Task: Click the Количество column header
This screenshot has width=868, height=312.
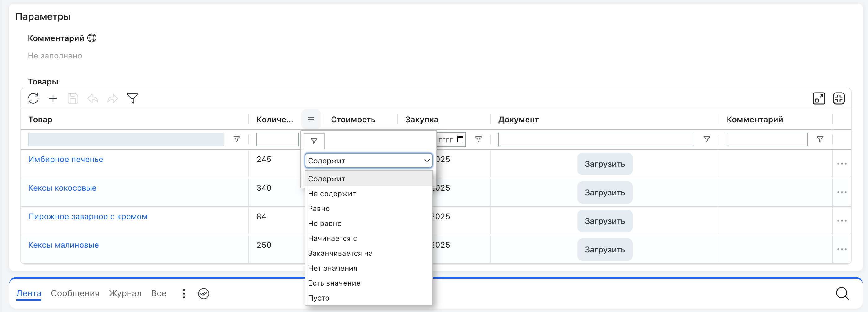Action: click(x=275, y=120)
